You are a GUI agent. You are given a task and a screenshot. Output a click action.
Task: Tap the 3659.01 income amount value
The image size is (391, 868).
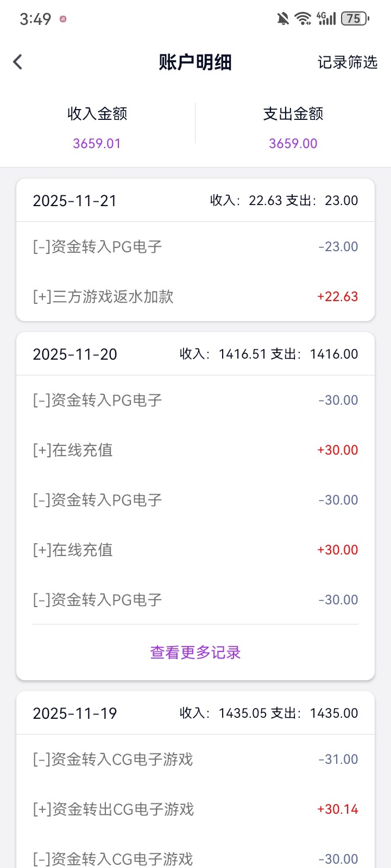pyautogui.click(x=97, y=143)
